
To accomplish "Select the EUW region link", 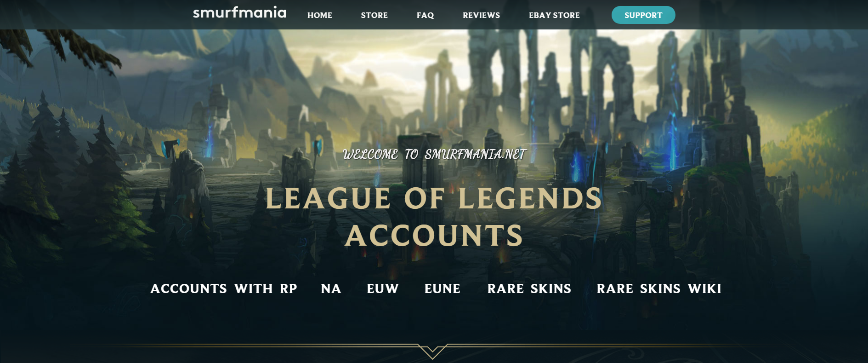I will tap(382, 288).
